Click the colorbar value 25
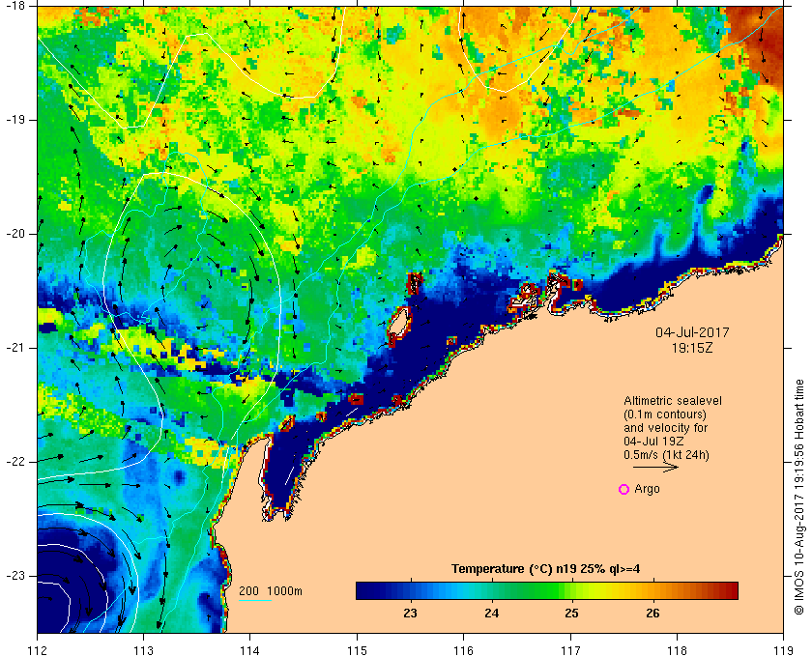This screenshot has height=657, width=812. [571, 614]
